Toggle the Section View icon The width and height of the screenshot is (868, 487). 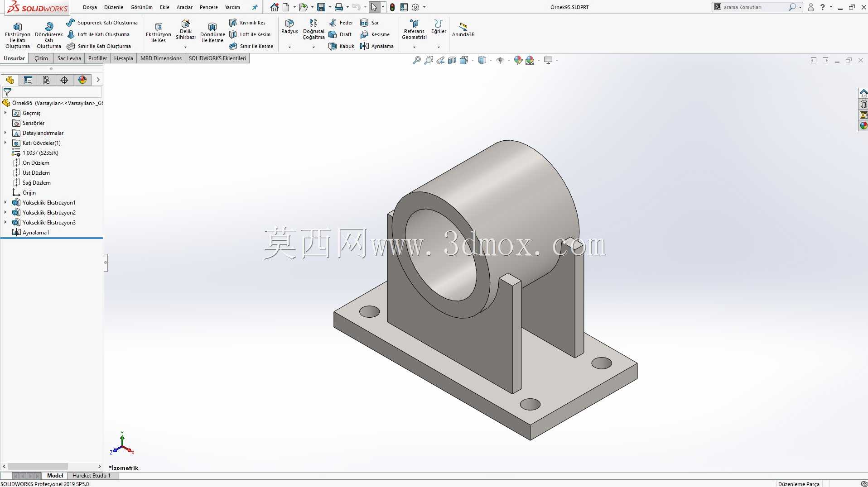pyautogui.click(x=452, y=60)
